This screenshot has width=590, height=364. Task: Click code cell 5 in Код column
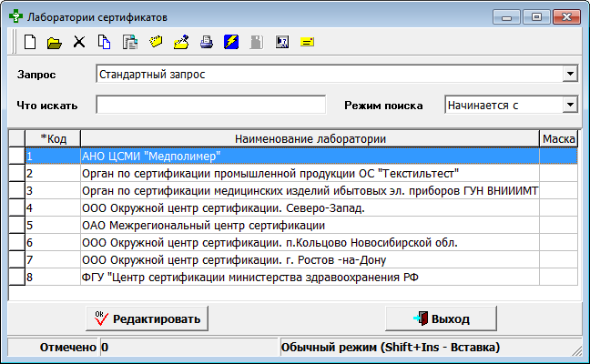[53, 225]
